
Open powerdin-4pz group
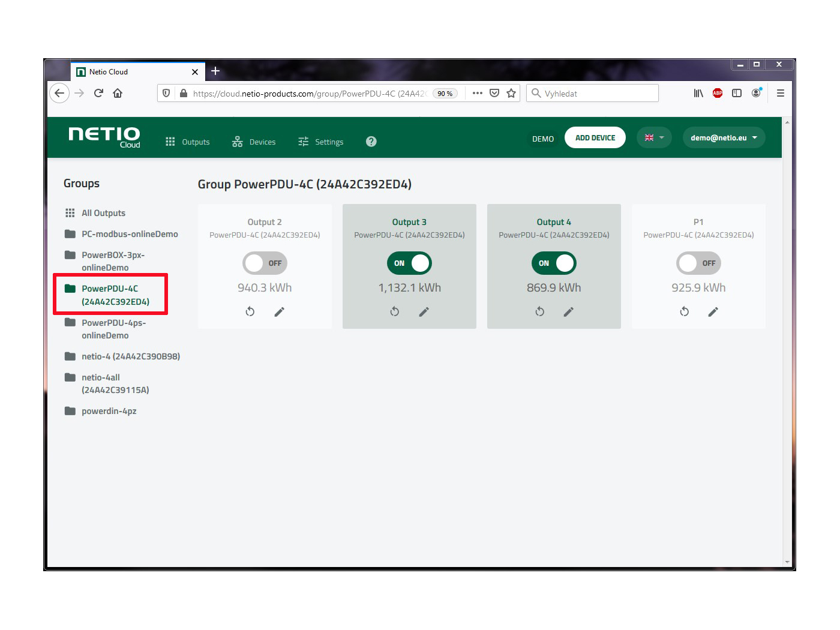(101, 411)
